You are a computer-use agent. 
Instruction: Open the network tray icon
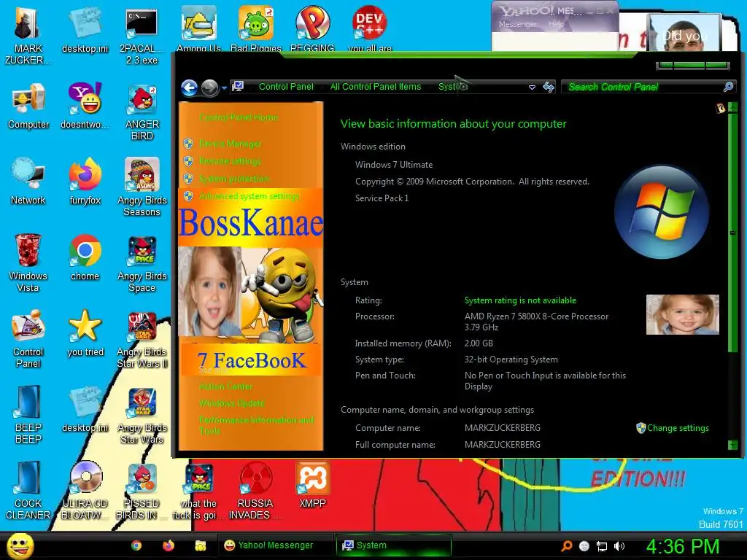point(602,546)
